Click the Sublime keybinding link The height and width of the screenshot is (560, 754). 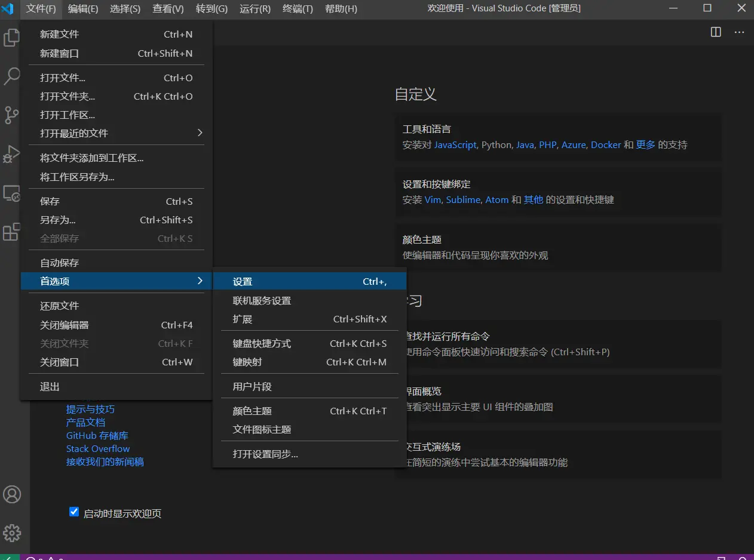click(x=463, y=200)
